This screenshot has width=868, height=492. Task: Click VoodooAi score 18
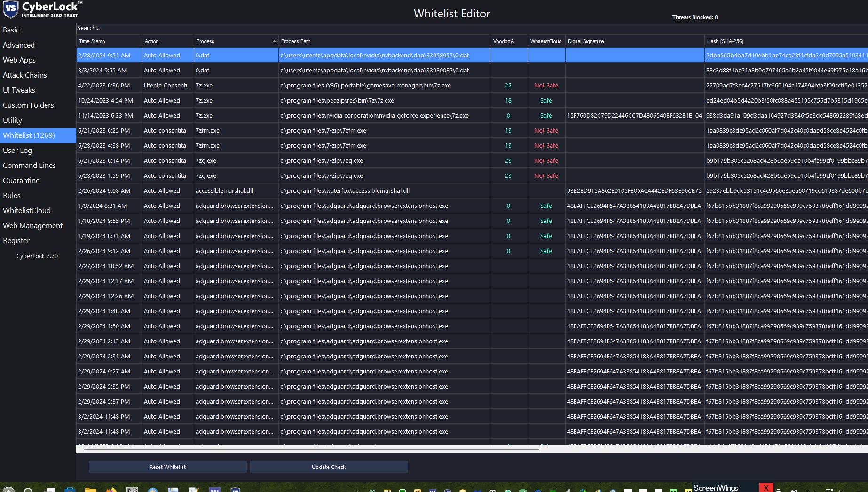pos(508,100)
